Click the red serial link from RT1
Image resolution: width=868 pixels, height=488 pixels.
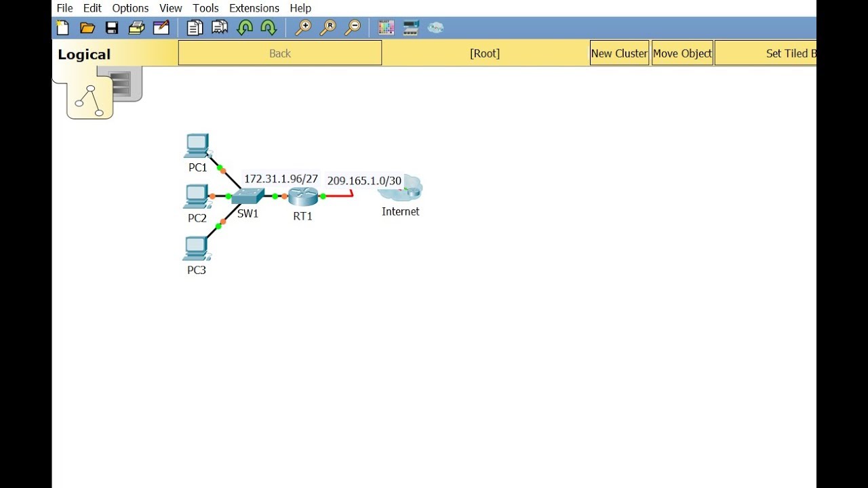coord(338,196)
